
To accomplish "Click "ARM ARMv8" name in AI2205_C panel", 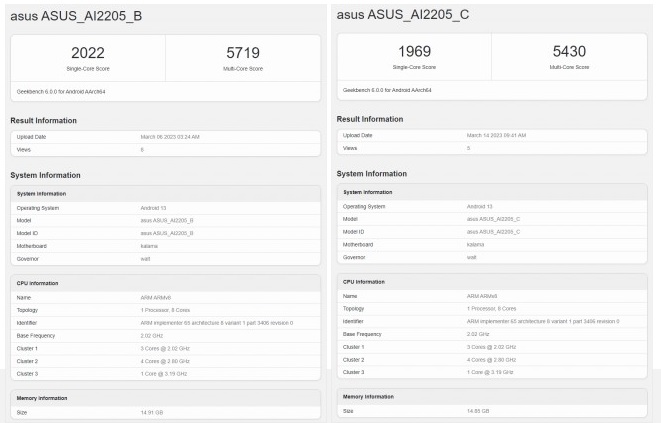I will (482, 296).
